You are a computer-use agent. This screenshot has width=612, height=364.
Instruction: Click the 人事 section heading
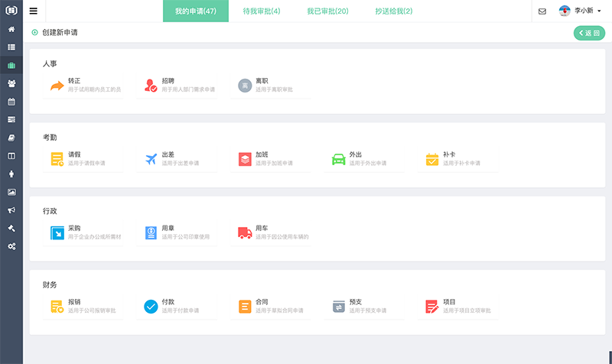(x=50, y=63)
